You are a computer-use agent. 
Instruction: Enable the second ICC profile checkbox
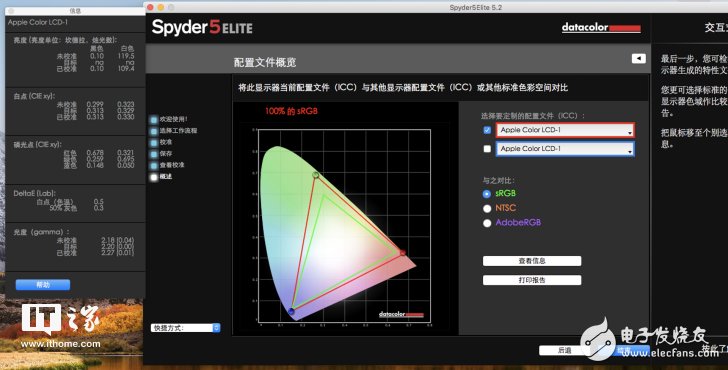point(487,149)
